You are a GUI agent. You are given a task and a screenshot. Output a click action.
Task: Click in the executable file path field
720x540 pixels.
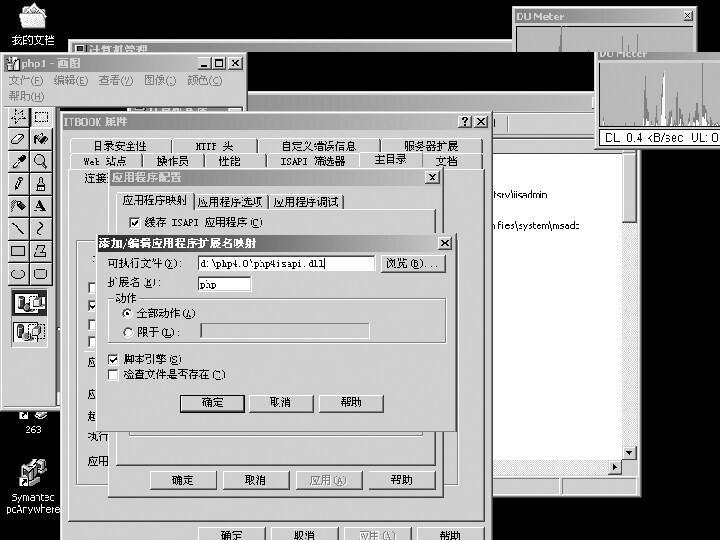287,264
